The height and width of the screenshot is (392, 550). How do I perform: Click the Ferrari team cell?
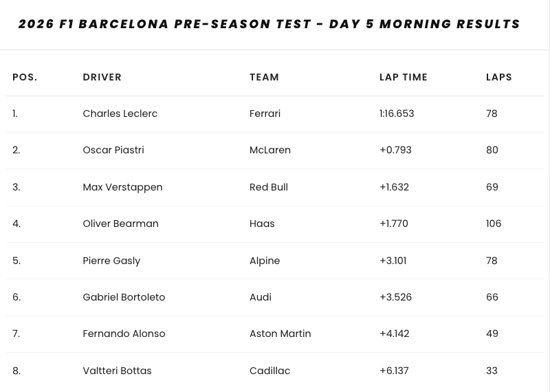coord(265,113)
